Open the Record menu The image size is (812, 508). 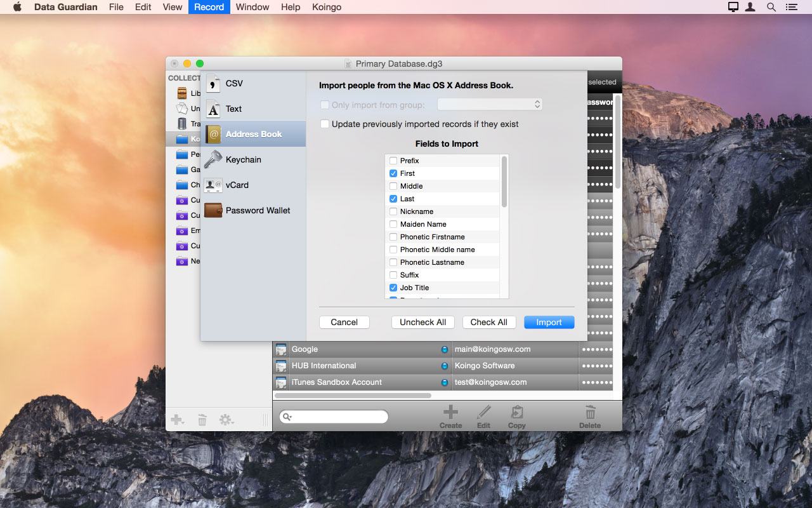[x=209, y=7]
